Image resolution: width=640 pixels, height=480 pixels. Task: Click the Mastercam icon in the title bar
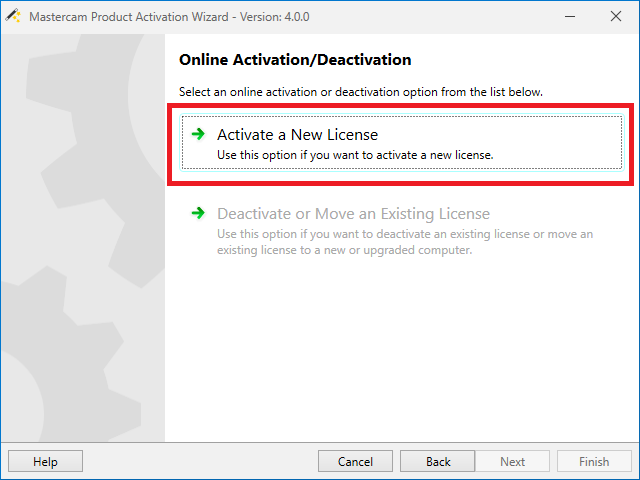click(13, 16)
